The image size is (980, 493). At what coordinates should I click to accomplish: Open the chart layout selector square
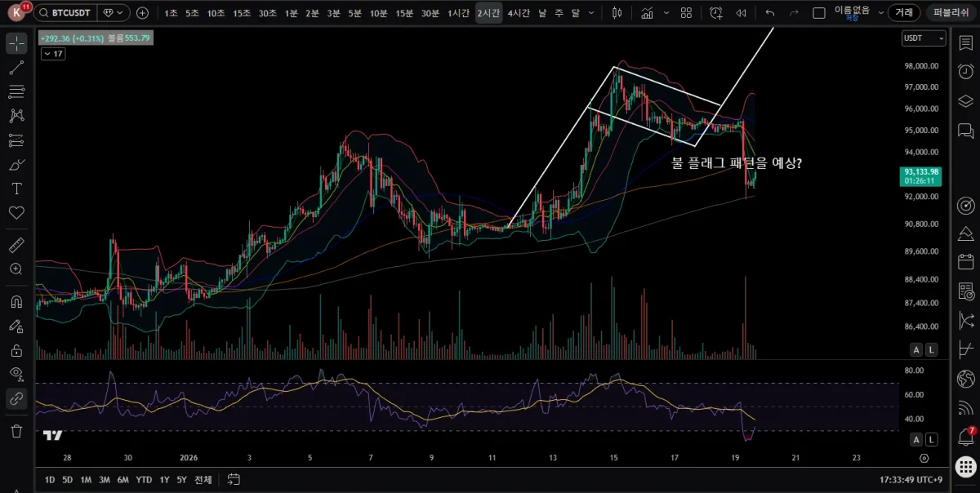(x=819, y=12)
